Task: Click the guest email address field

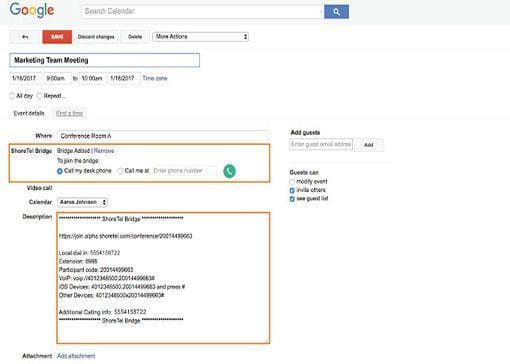Action: [x=321, y=144]
